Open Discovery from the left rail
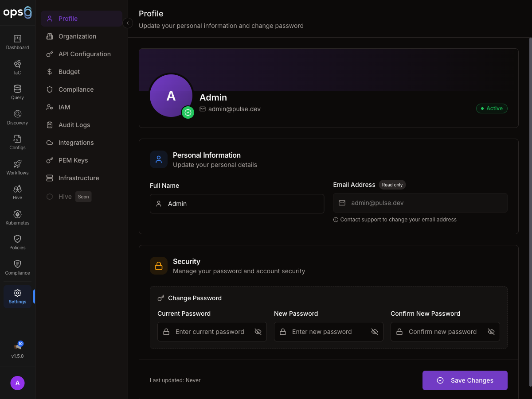This screenshot has width=532, height=399. pos(17,114)
